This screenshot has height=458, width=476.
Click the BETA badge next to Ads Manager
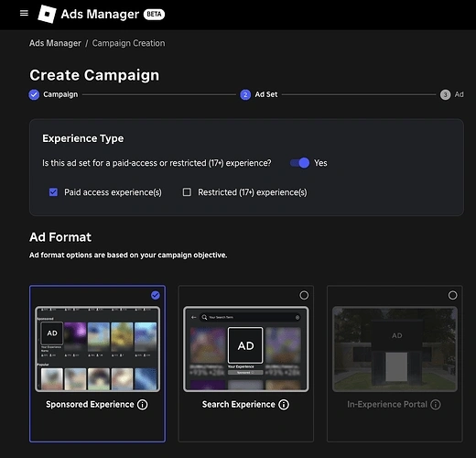point(154,15)
